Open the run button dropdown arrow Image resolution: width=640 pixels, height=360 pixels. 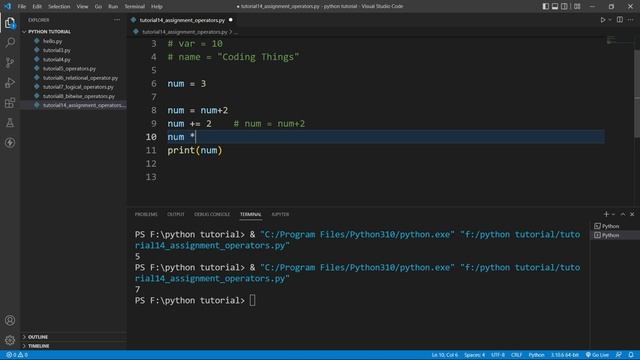click(x=610, y=20)
